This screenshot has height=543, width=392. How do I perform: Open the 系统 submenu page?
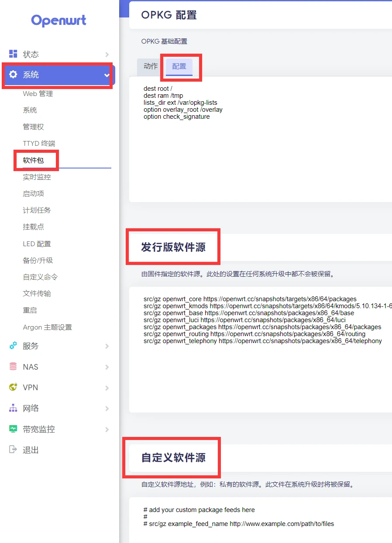pos(30,110)
